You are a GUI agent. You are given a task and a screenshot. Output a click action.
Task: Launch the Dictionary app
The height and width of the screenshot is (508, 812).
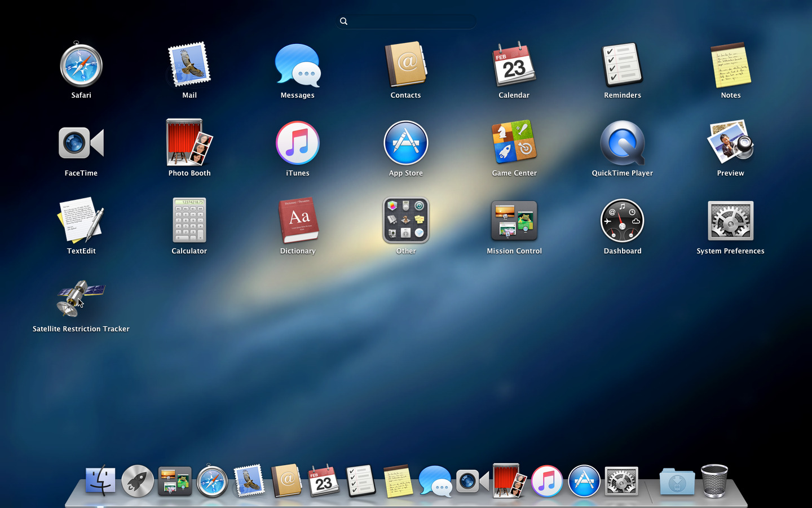pyautogui.click(x=297, y=221)
